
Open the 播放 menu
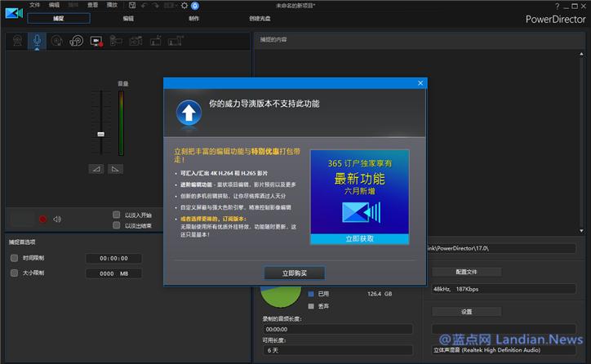pyautogui.click(x=112, y=5)
